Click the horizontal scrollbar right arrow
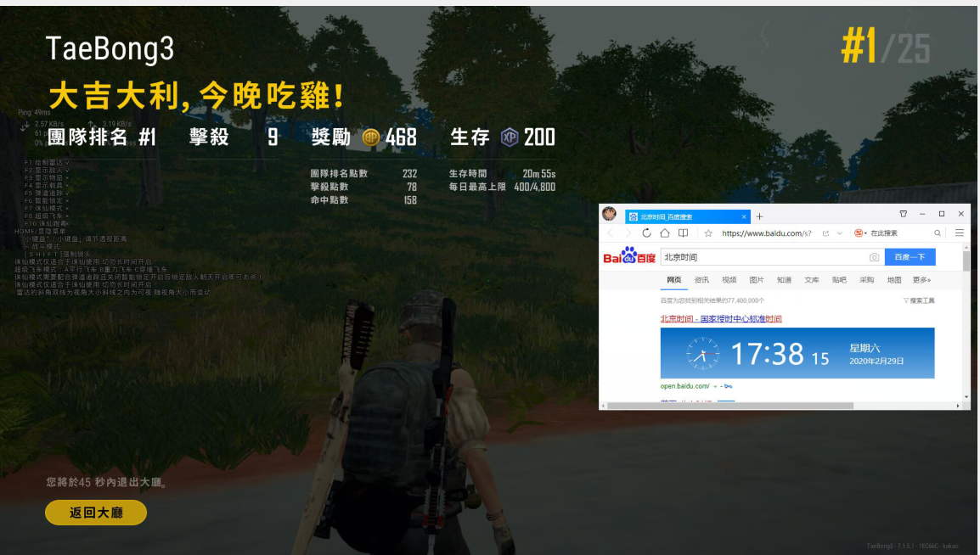Screen dimensions: 980x555 (958, 406)
